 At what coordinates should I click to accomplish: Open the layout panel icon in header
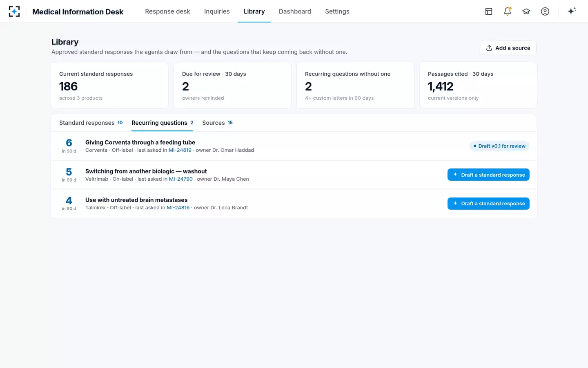489,11
